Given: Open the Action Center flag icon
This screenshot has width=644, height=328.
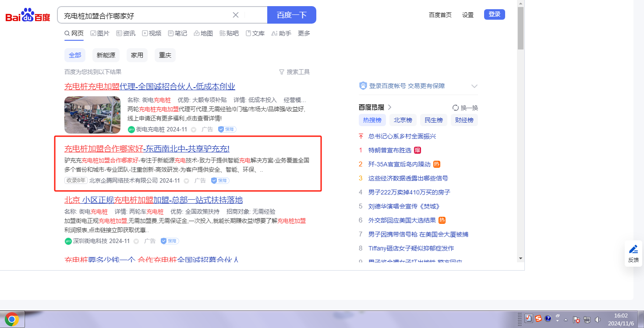Looking at the screenshot, I should 577,320.
